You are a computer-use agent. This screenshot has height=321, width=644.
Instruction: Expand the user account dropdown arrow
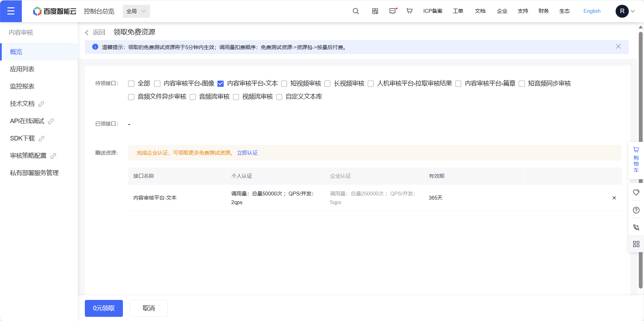coord(633,11)
